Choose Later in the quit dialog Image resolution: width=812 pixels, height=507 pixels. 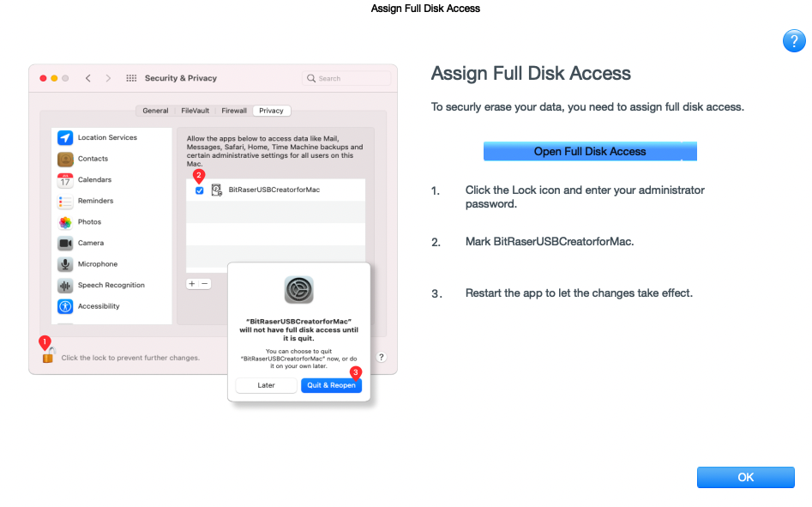(266, 385)
